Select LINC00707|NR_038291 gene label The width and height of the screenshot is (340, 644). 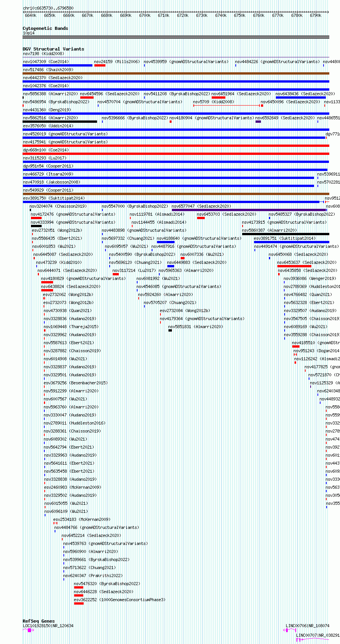318,635
